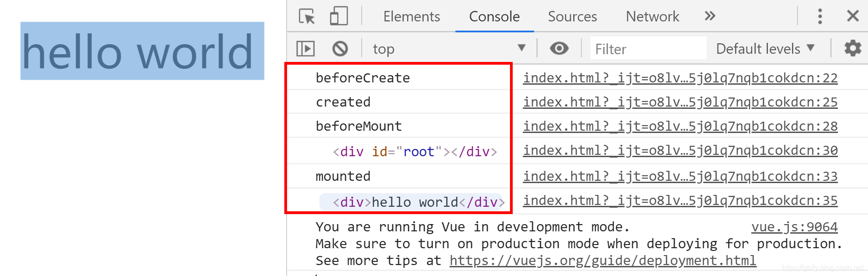The height and width of the screenshot is (276, 868).
Task: Click the logged hello world div element
Action: pyautogui.click(x=419, y=202)
